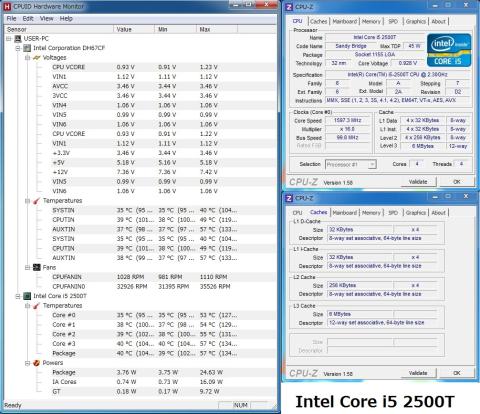Image resolution: width=480 pixels, height=414 pixels.
Task: Open About tab in lower CPU-Z window
Action: point(439,213)
